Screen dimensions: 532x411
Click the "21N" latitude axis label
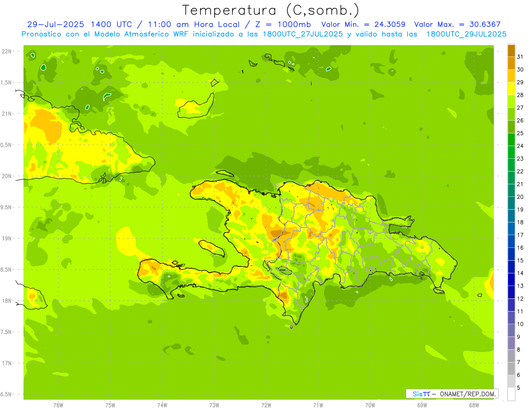[8, 114]
